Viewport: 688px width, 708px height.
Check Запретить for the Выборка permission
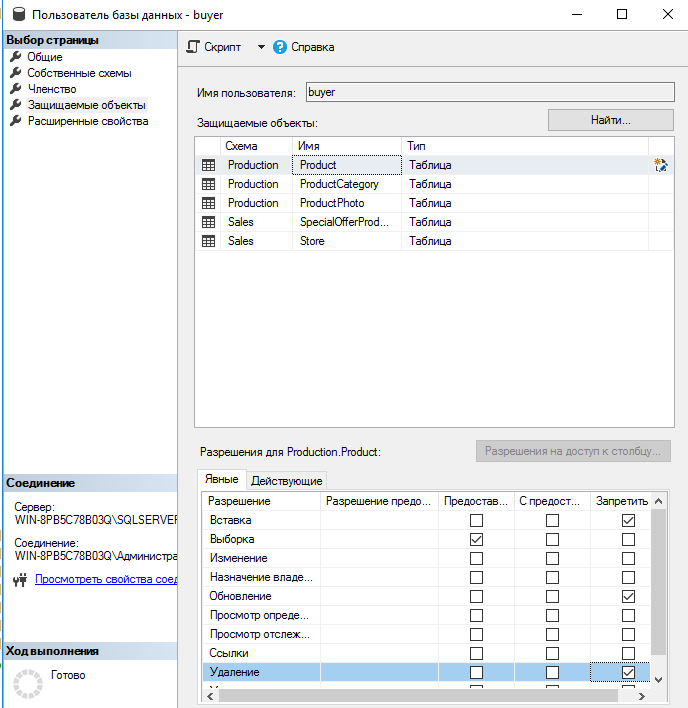628,539
